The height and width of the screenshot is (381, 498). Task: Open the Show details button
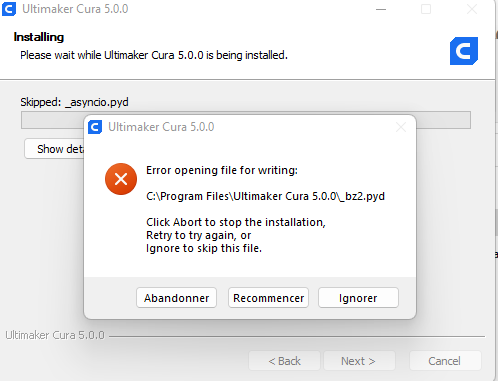[x=55, y=149]
